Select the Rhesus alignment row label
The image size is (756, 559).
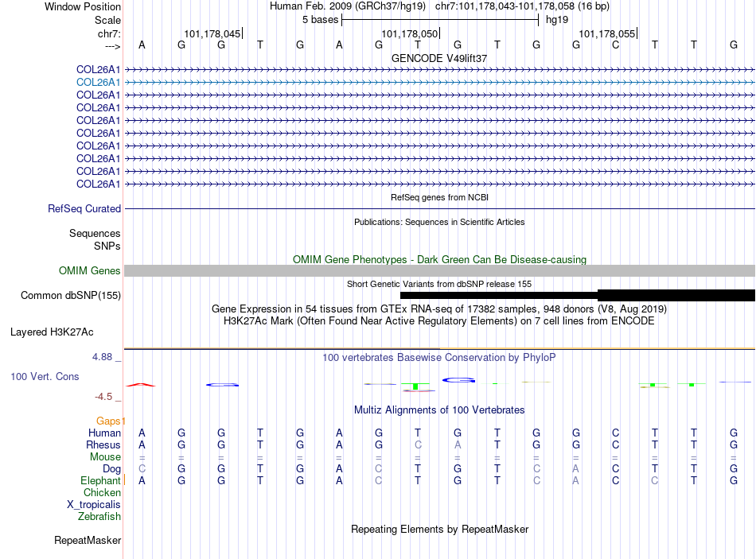(x=103, y=444)
